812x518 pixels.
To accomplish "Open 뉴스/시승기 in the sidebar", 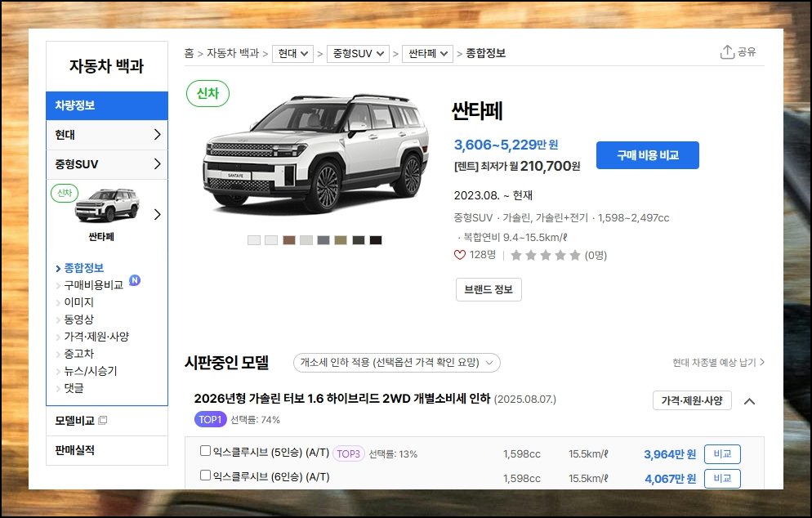I will tap(91, 371).
